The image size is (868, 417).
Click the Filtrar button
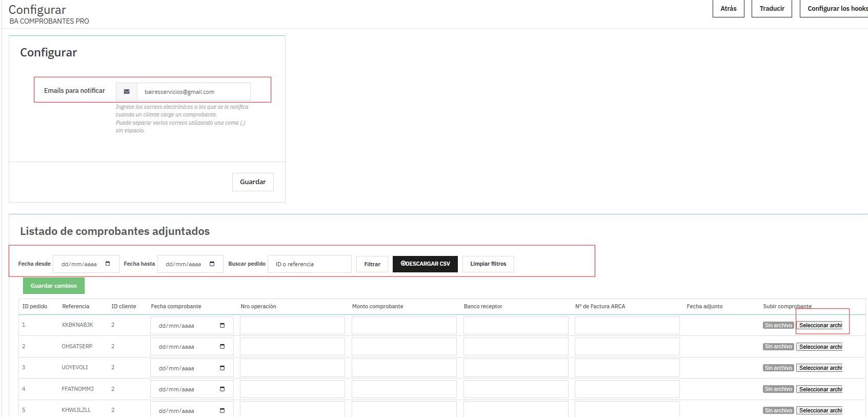point(372,264)
